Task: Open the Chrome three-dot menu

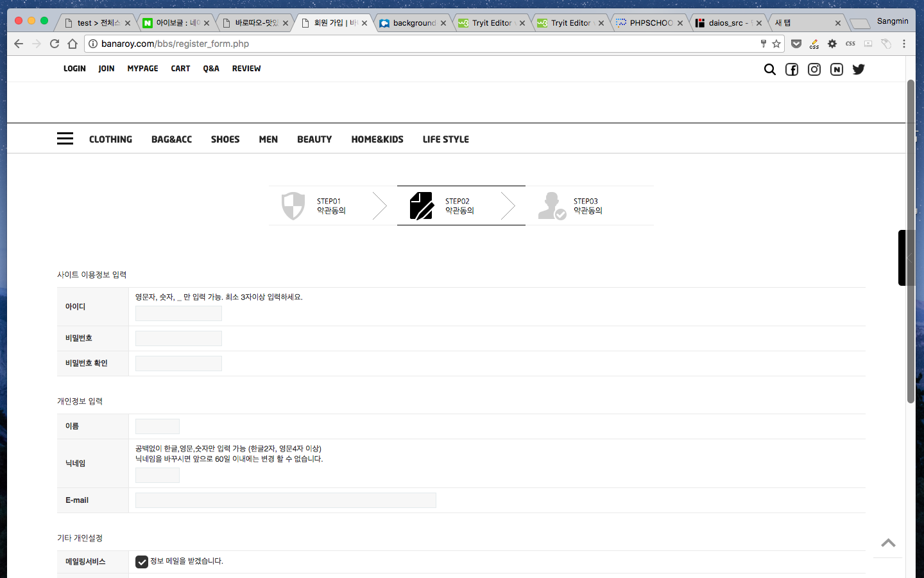Action: (x=904, y=44)
